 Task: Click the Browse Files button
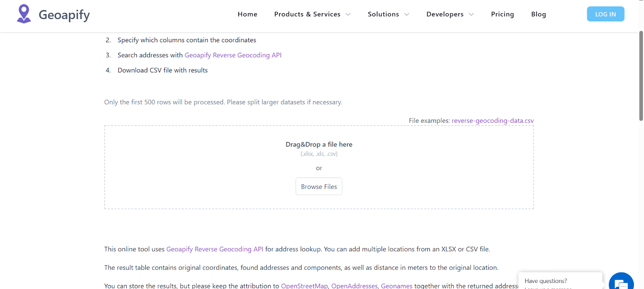[319, 186]
